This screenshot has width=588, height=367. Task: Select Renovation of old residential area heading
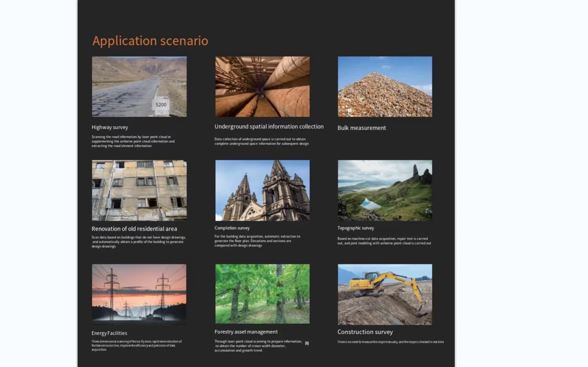tap(134, 229)
